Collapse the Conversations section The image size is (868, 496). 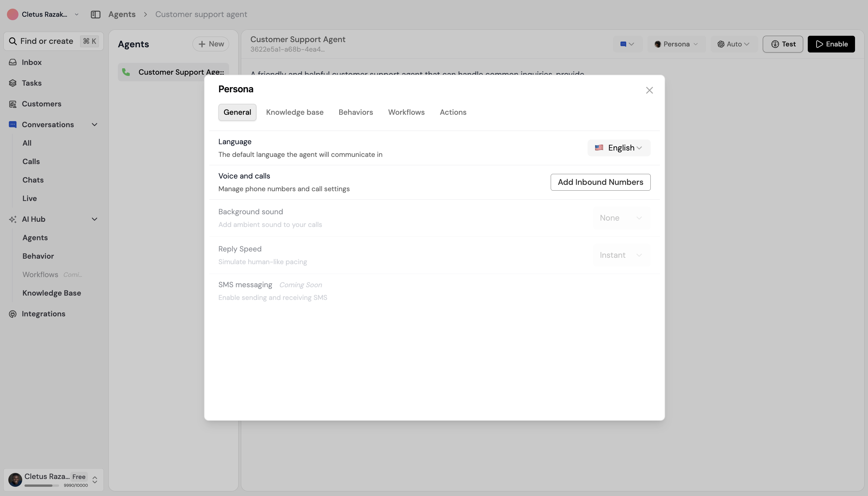click(x=94, y=124)
